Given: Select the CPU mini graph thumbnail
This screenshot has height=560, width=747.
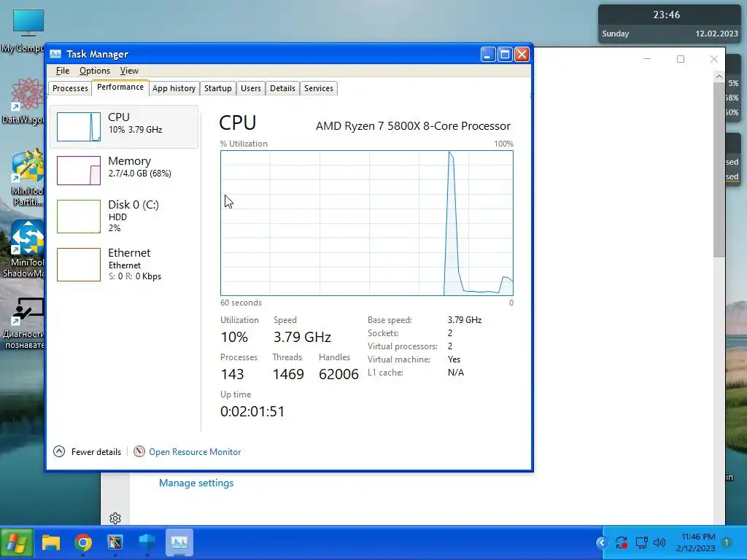Looking at the screenshot, I should (79, 127).
